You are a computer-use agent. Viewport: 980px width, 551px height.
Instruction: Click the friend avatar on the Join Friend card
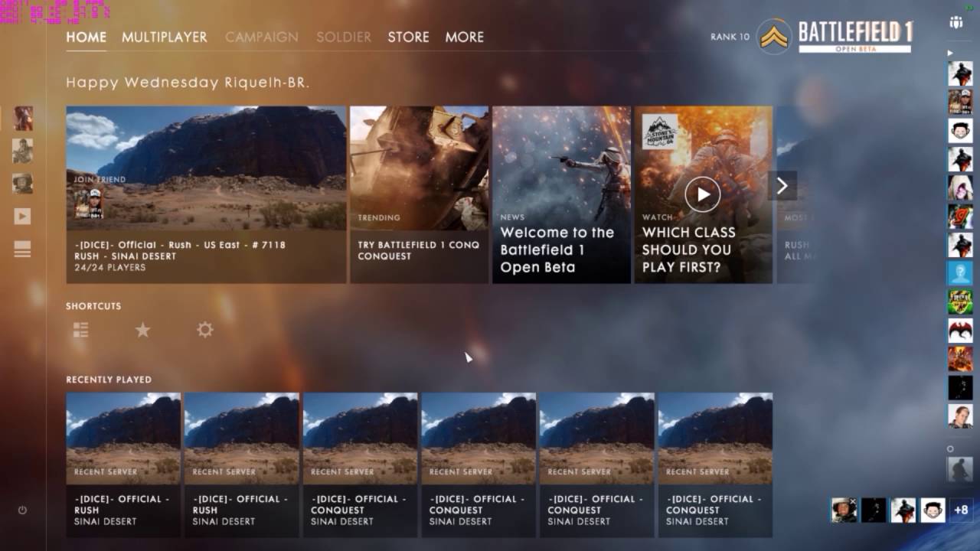88,203
